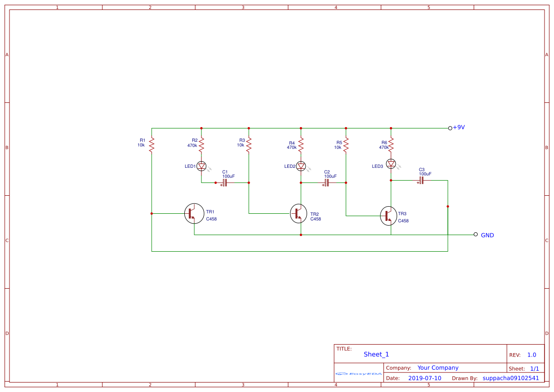Select the drawn-by name suppacha09102541
This screenshot has height=392, width=554.
coord(510,378)
